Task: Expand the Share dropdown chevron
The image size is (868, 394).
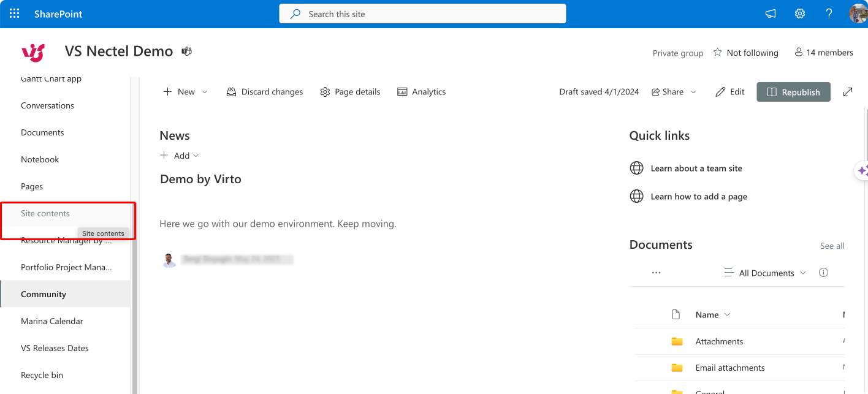Action: [694, 92]
